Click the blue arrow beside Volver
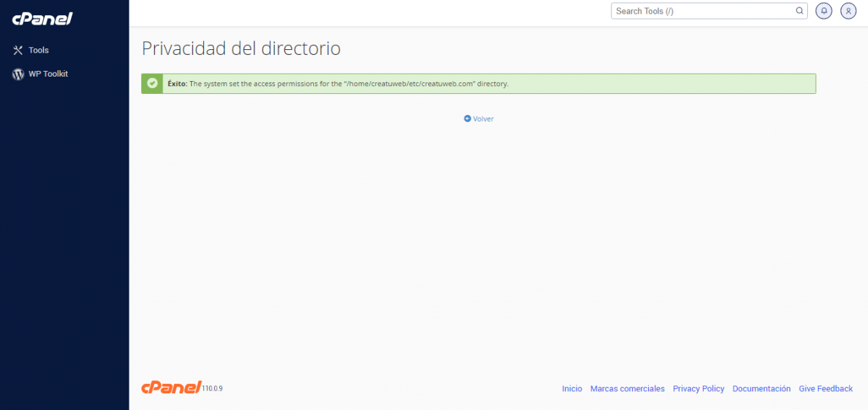Viewport: 868px width, 410px height. [467, 119]
